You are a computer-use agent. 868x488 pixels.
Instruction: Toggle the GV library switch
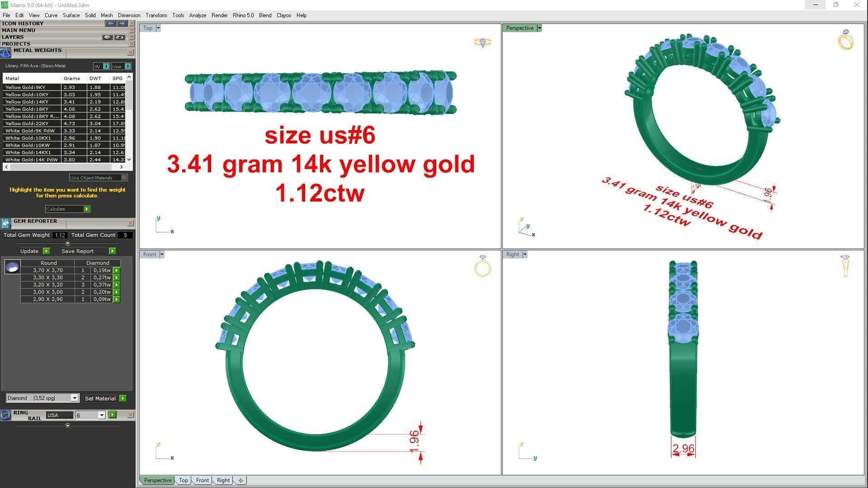(101, 66)
